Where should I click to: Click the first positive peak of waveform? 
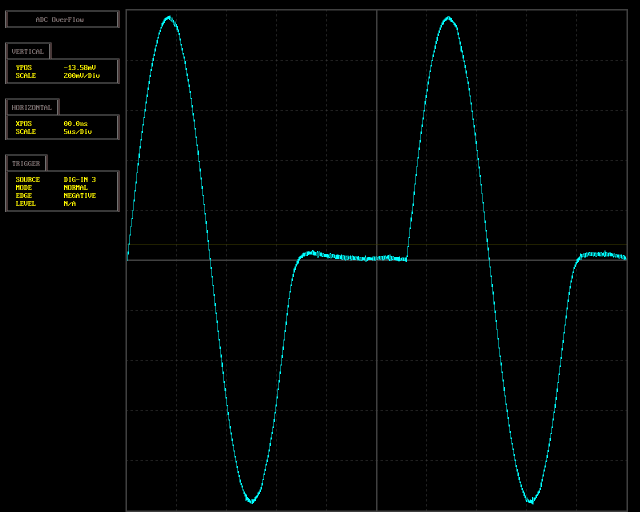click(169, 18)
